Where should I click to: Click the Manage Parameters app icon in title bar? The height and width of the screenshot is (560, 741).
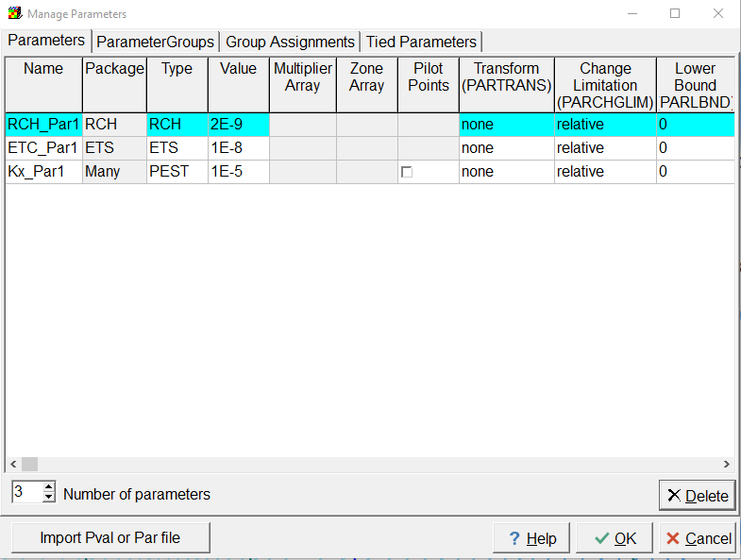point(15,13)
